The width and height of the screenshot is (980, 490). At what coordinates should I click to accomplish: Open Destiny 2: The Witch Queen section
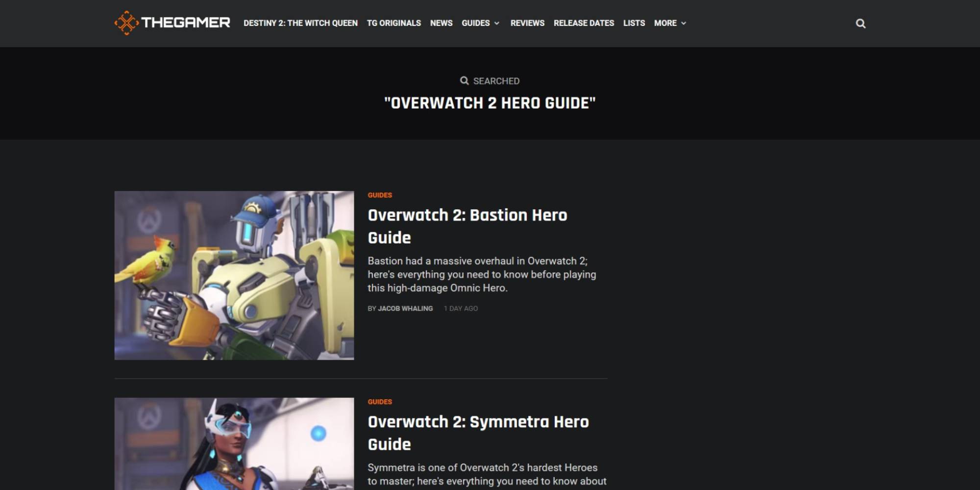(x=300, y=23)
